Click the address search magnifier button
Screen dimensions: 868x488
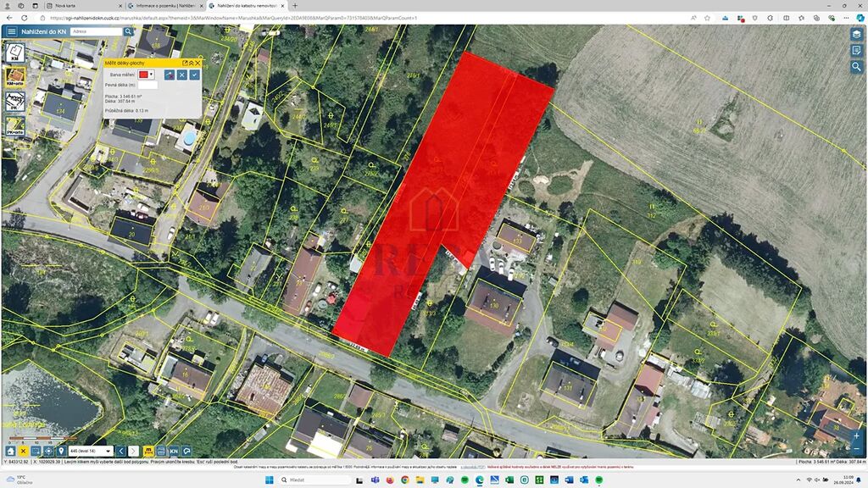(128, 31)
